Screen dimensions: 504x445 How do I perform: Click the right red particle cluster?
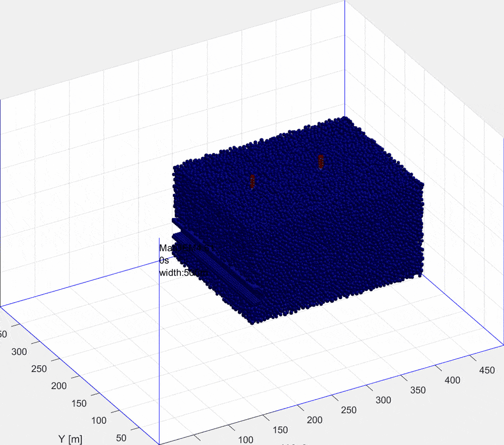tap(321, 161)
